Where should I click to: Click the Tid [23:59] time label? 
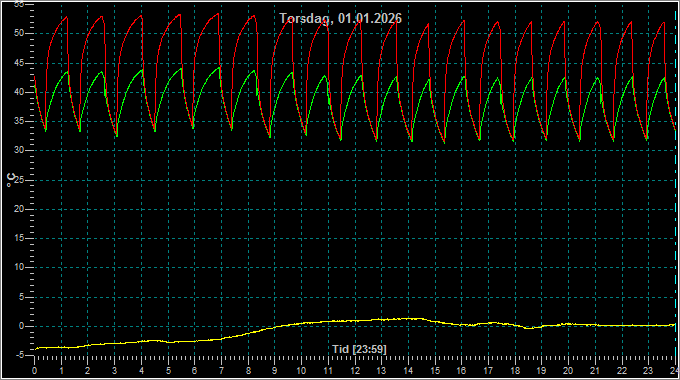(x=359, y=349)
